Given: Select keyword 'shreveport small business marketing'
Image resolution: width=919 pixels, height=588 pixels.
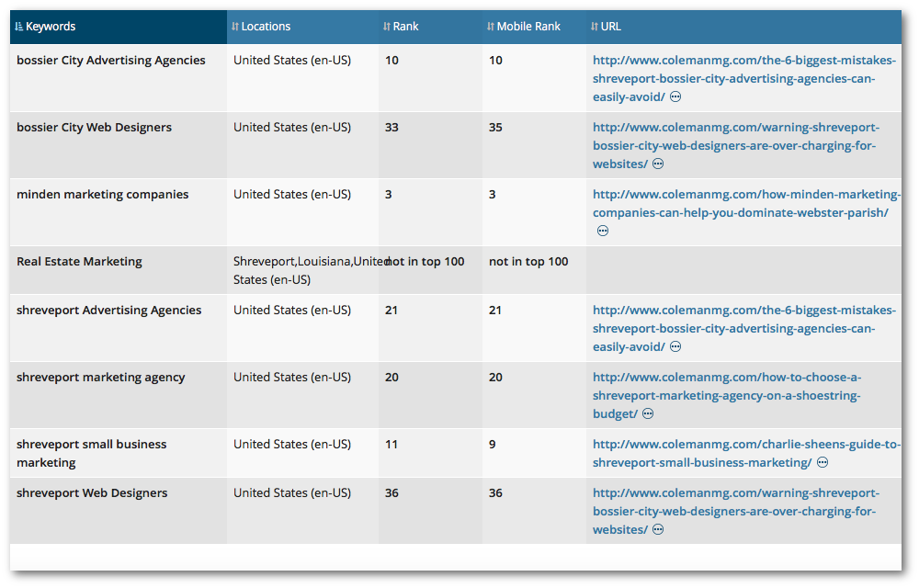Looking at the screenshot, I should click(x=91, y=453).
